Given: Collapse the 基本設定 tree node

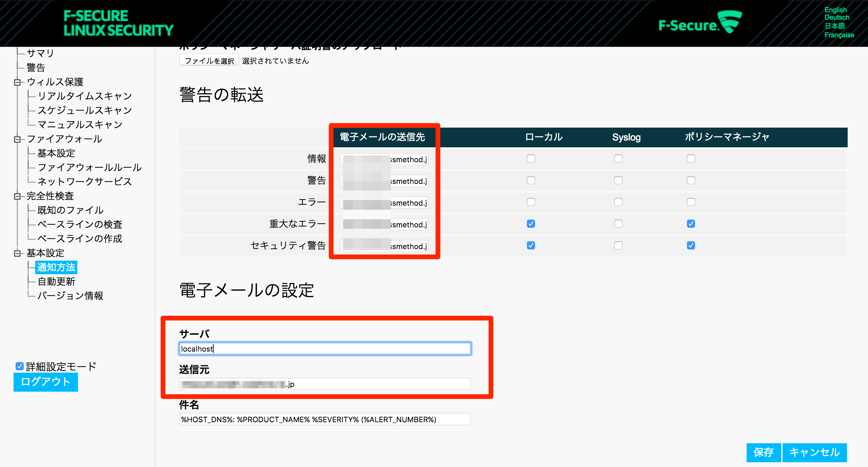Looking at the screenshot, I should coord(17,253).
